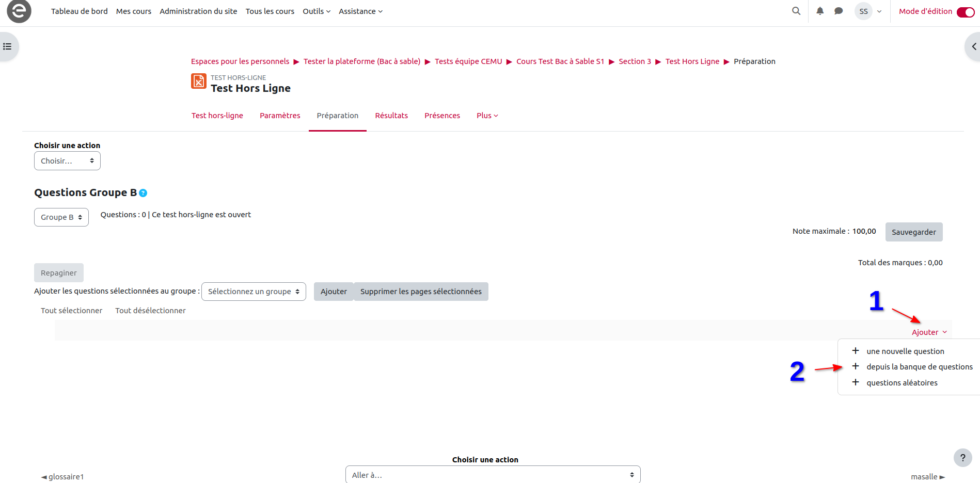This screenshot has height=483, width=980.
Task: Open the notifications bell
Action: coord(820,11)
